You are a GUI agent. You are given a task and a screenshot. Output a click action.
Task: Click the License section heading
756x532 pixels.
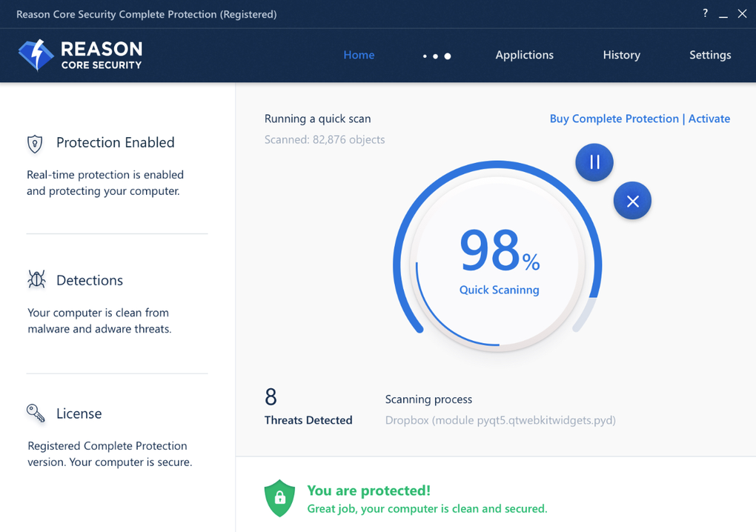[79, 413]
